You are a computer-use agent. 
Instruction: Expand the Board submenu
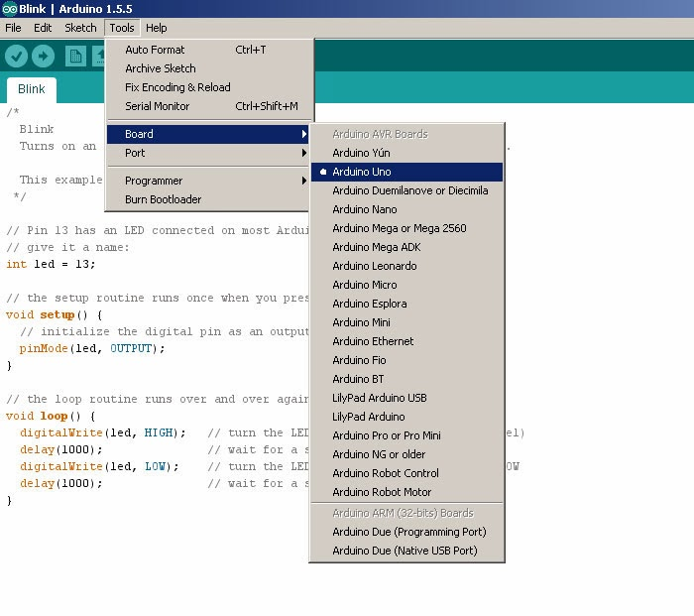click(207, 134)
